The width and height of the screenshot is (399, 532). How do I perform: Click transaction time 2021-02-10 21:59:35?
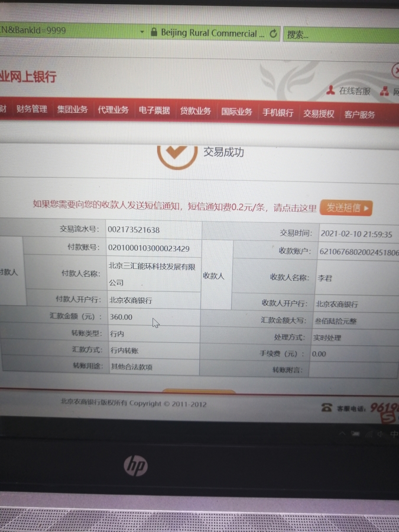point(356,234)
